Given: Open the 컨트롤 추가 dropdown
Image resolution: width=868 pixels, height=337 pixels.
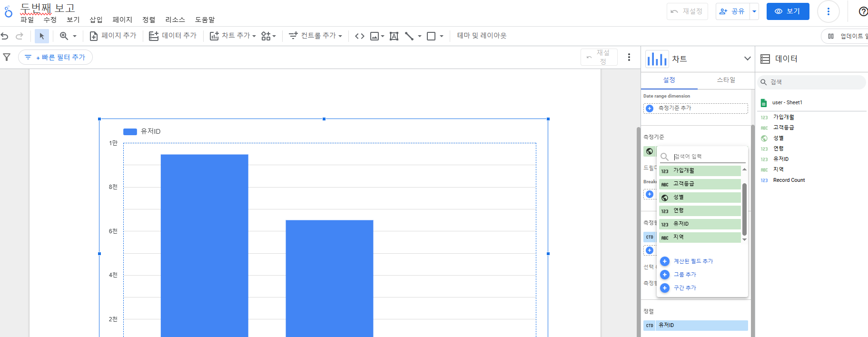Looking at the screenshot, I should [x=316, y=36].
